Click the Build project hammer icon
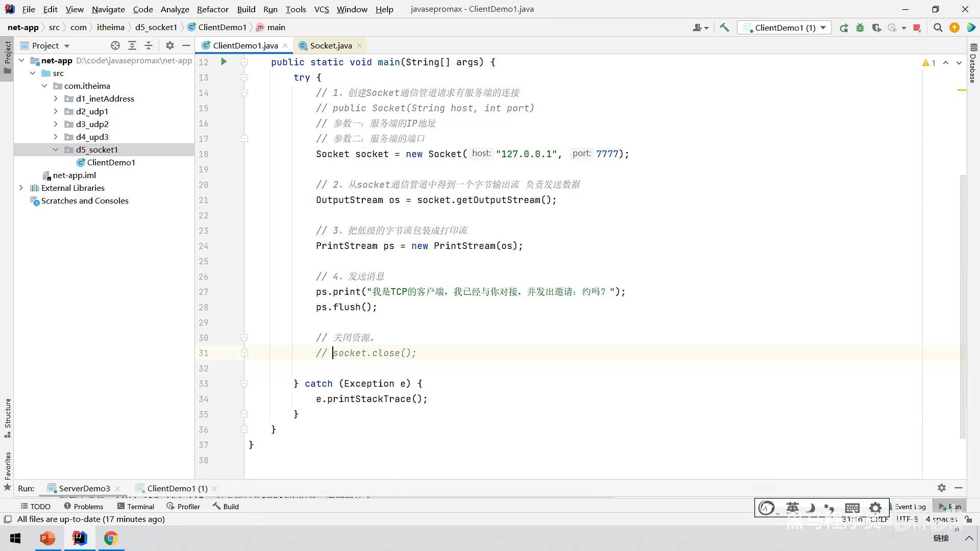980x551 pixels. point(724,28)
